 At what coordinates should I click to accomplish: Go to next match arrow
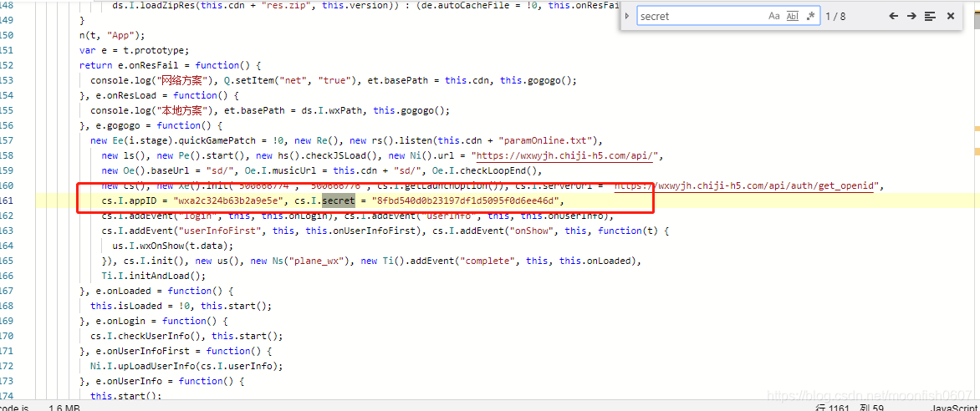(912, 16)
